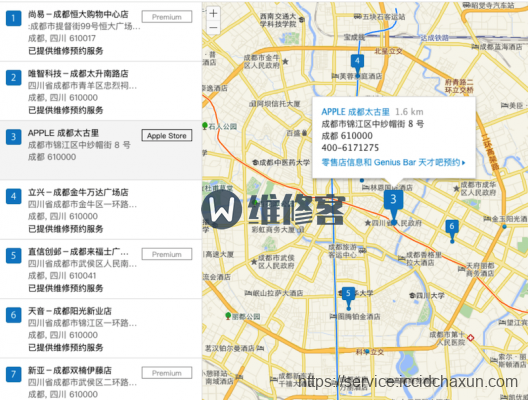Select map pin number 3
The width and height of the screenshot is (528, 400).
[x=393, y=206]
